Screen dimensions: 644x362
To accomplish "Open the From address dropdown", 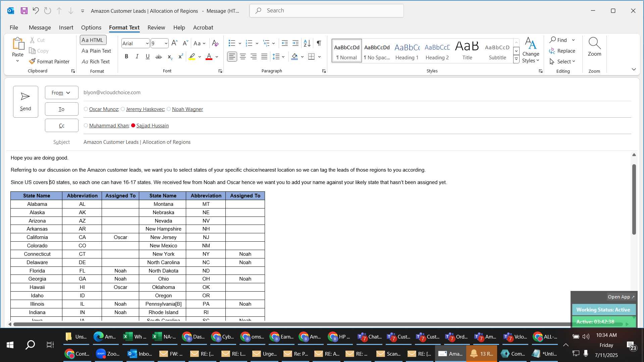I will pos(61,93).
